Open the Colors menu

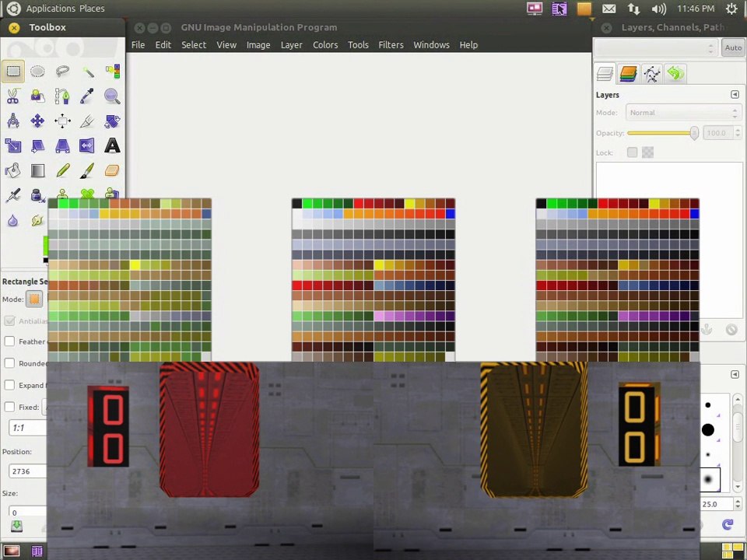click(325, 45)
